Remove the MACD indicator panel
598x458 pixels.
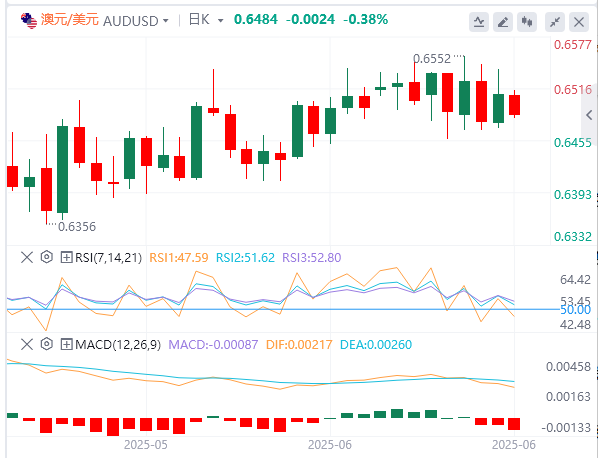[27, 344]
